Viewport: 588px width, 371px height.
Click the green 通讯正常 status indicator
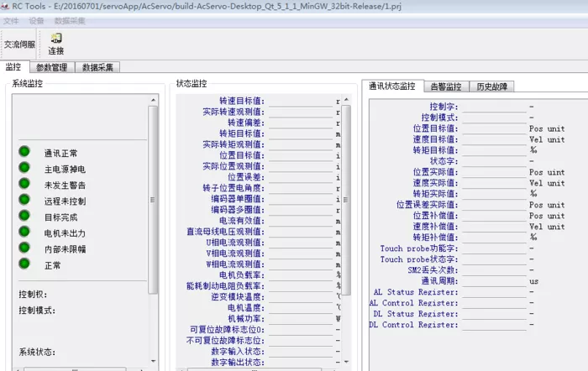click(x=24, y=151)
